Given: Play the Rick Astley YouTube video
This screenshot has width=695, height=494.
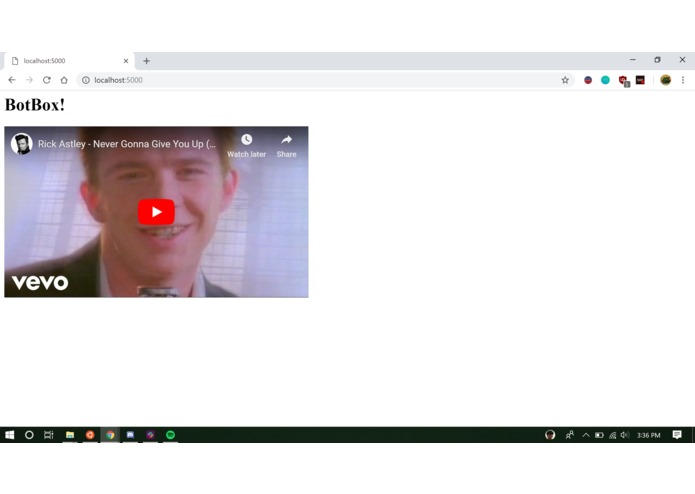Looking at the screenshot, I should click(x=156, y=212).
